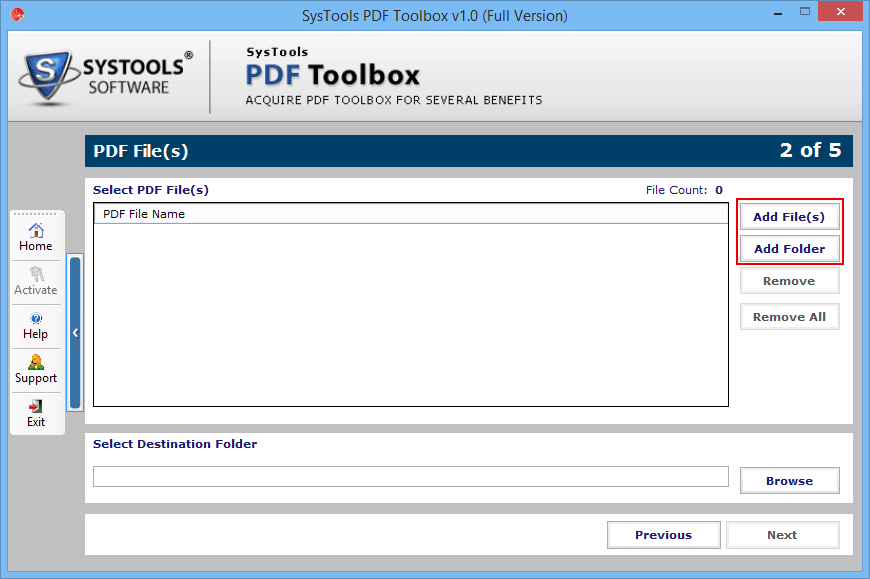The height and width of the screenshot is (579, 870).
Task: Click the Remove button
Action: tap(789, 281)
